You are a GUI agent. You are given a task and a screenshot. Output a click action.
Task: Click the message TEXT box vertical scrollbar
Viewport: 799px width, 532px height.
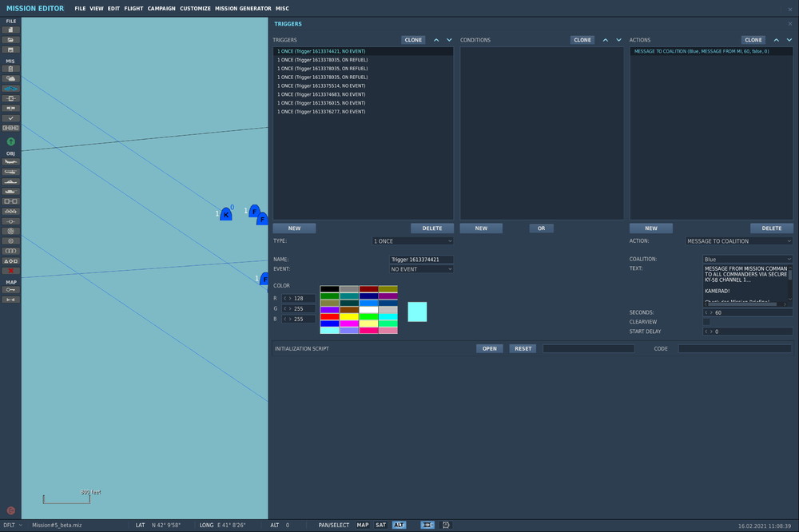[x=790, y=283]
